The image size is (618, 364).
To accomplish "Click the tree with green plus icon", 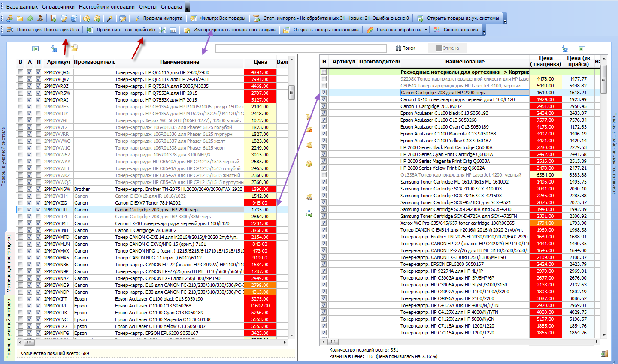I will pos(309,213).
